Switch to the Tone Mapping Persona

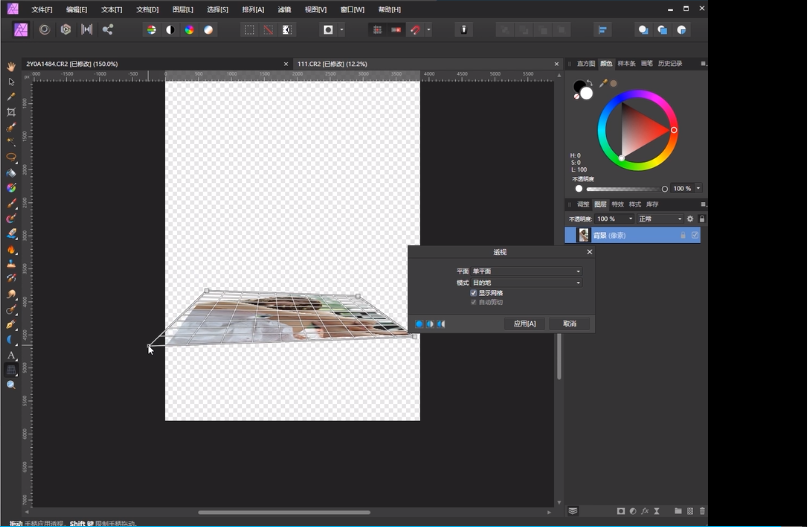(87, 30)
